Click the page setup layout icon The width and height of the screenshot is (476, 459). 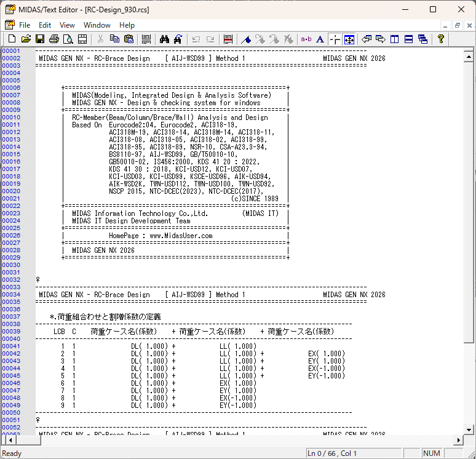point(82,39)
